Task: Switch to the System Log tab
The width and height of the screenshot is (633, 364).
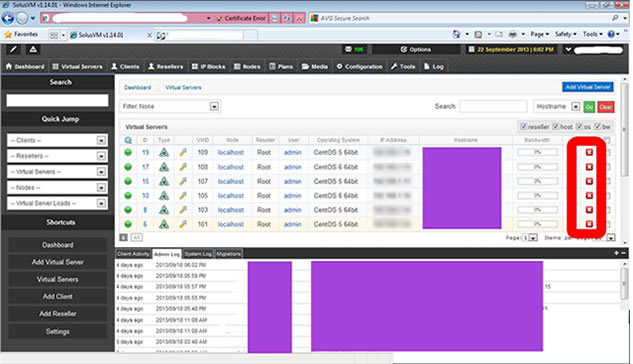Action: coord(198,254)
